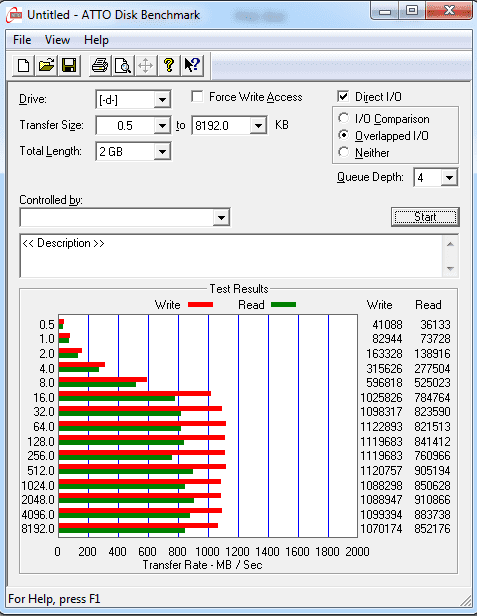Click write value 41088
Viewport: 477px width, 616px height.
[x=387, y=324]
